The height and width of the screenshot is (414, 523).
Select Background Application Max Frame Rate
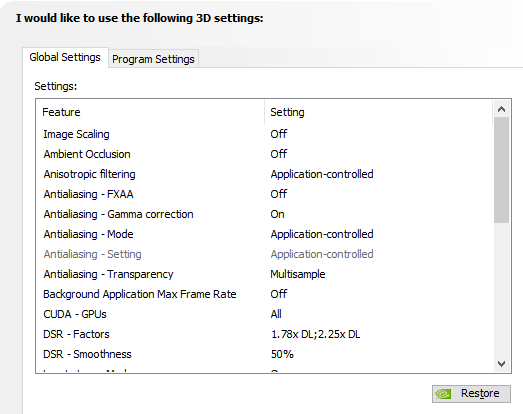coord(140,294)
